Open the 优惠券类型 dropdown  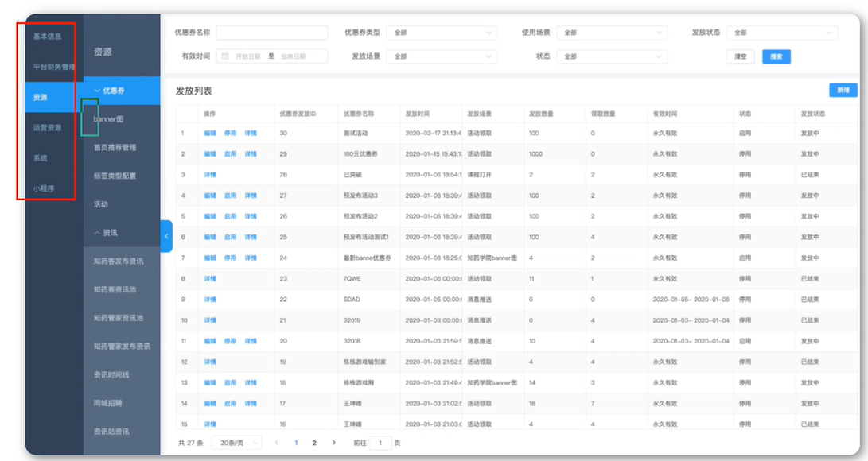(442, 33)
